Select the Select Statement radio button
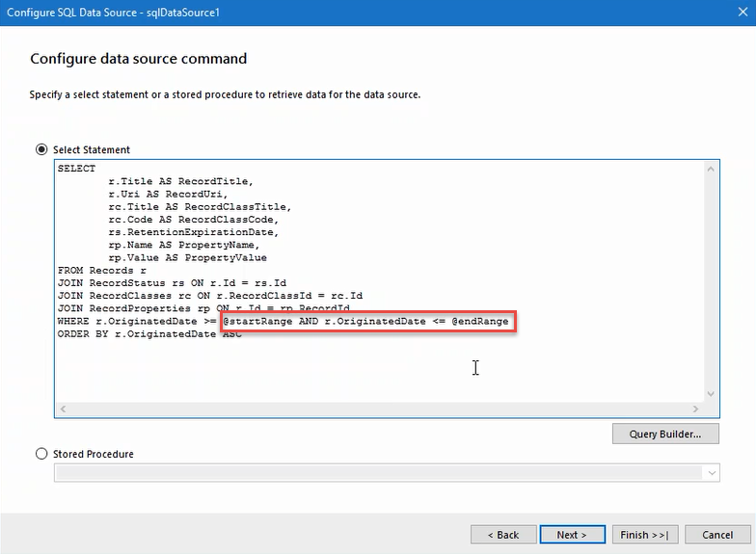 tap(41, 149)
